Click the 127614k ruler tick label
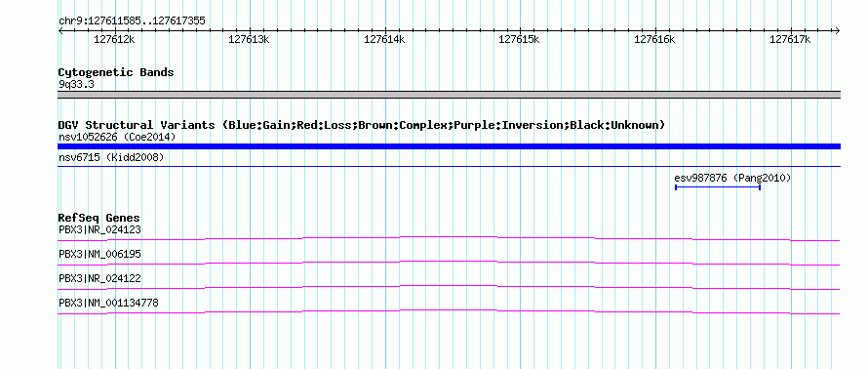This screenshot has width=868, height=369. tap(384, 39)
